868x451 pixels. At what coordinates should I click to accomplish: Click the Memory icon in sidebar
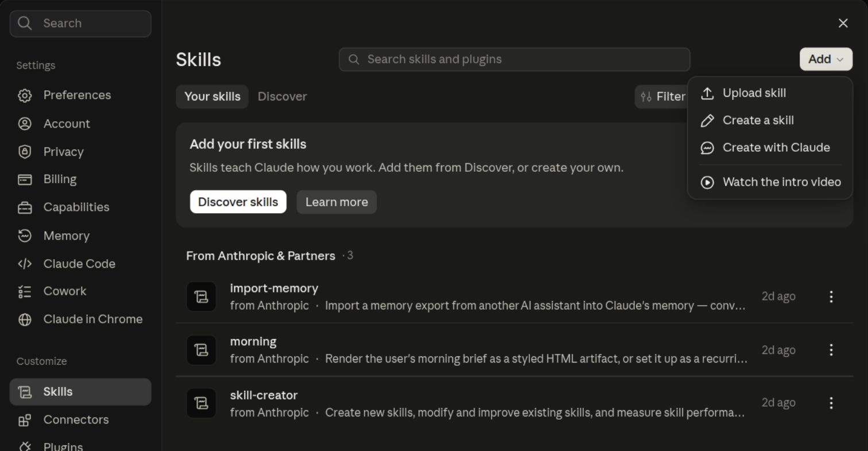pos(25,236)
